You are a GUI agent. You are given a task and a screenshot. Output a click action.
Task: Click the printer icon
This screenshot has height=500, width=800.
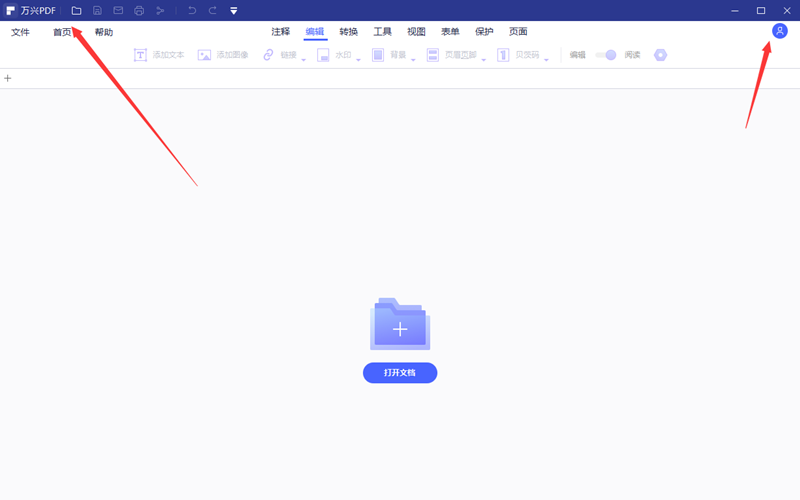tap(139, 10)
